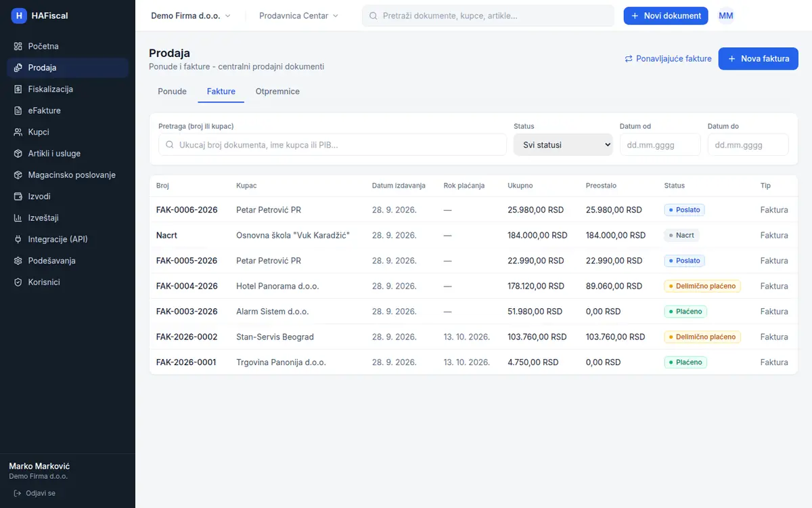
Task: Open Ponavljajuće fakture link
Action: pos(668,59)
